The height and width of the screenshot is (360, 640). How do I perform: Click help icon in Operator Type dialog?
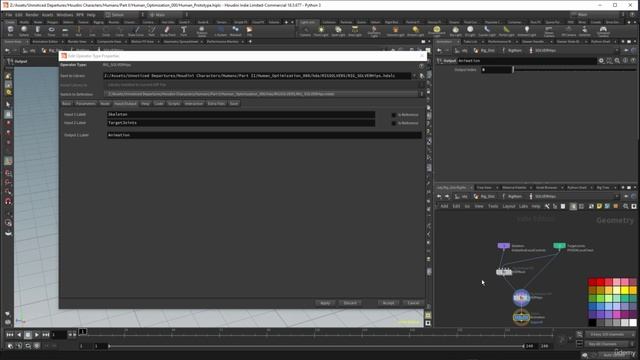[x=421, y=65]
